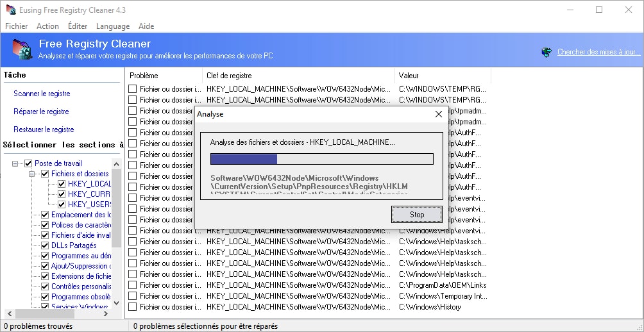The height and width of the screenshot is (332, 644).
Task: Select Poste de travail tree label
Action: tap(58, 163)
